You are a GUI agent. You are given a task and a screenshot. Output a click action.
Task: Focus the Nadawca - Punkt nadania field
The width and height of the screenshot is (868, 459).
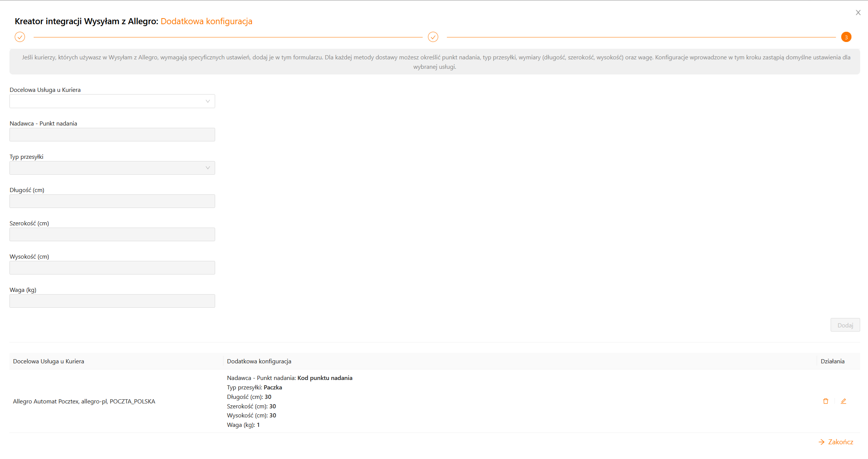coord(112,135)
